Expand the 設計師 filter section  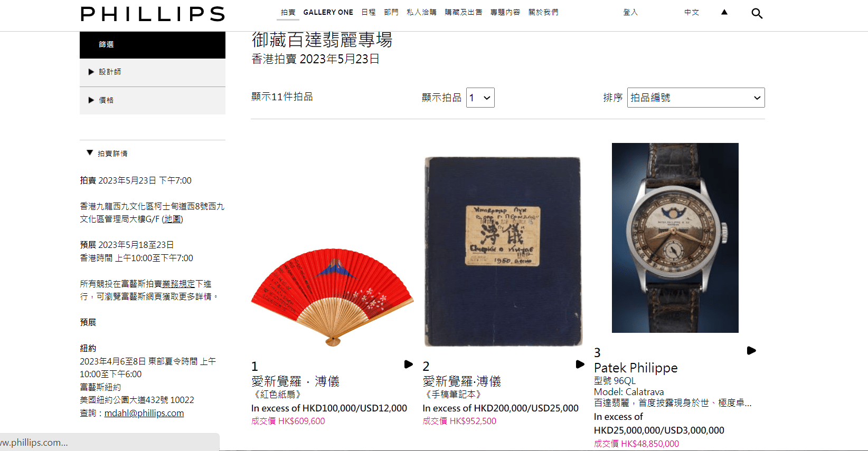click(153, 72)
